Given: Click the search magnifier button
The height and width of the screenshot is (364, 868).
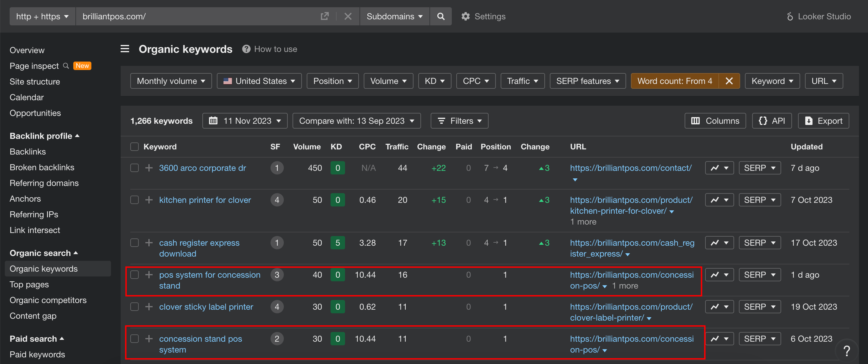Looking at the screenshot, I should [x=440, y=16].
